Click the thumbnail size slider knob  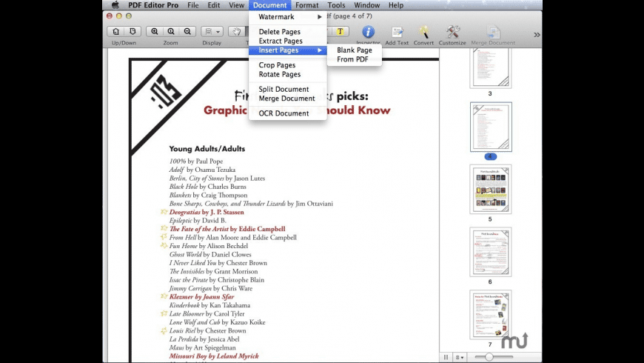pos(489,357)
